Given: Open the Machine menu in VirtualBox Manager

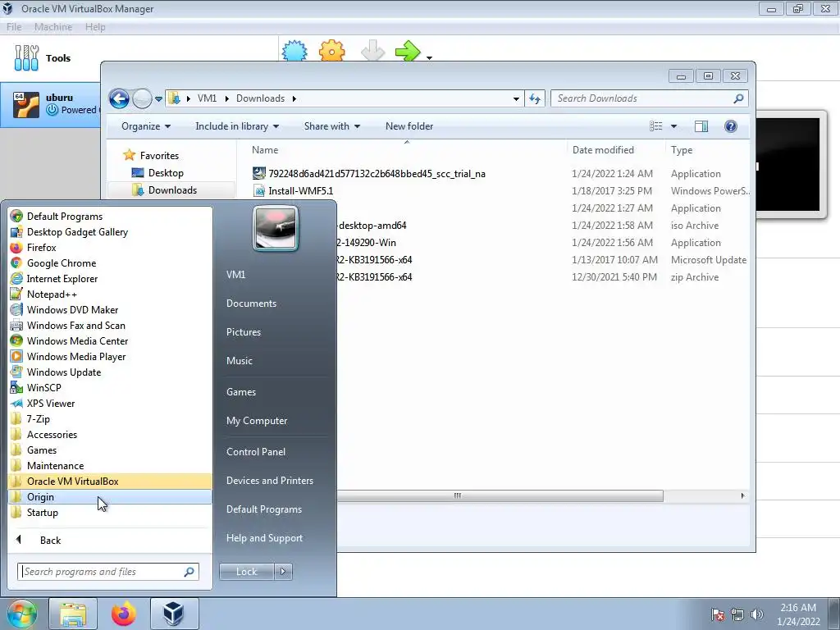Looking at the screenshot, I should click(53, 27).
